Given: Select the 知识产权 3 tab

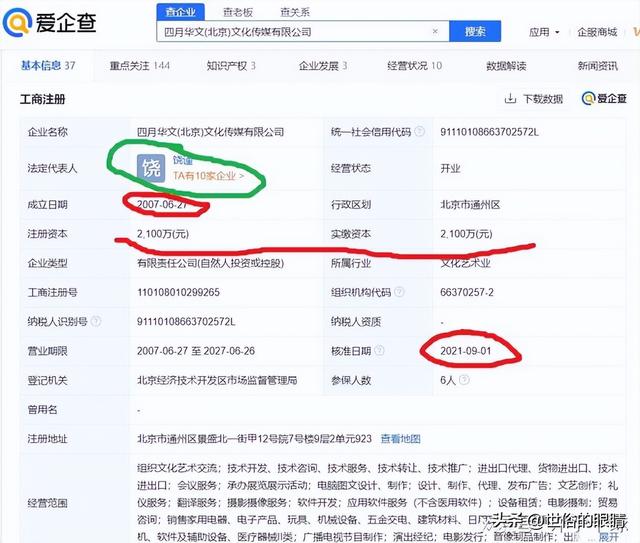Looking at the screenshot, I should [231, 66].
